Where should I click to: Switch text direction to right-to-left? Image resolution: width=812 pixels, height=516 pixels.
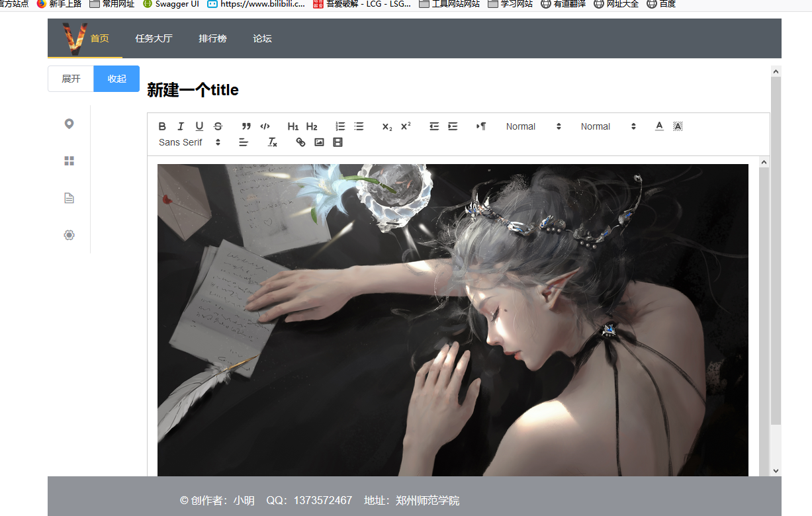tap(481, 126)
